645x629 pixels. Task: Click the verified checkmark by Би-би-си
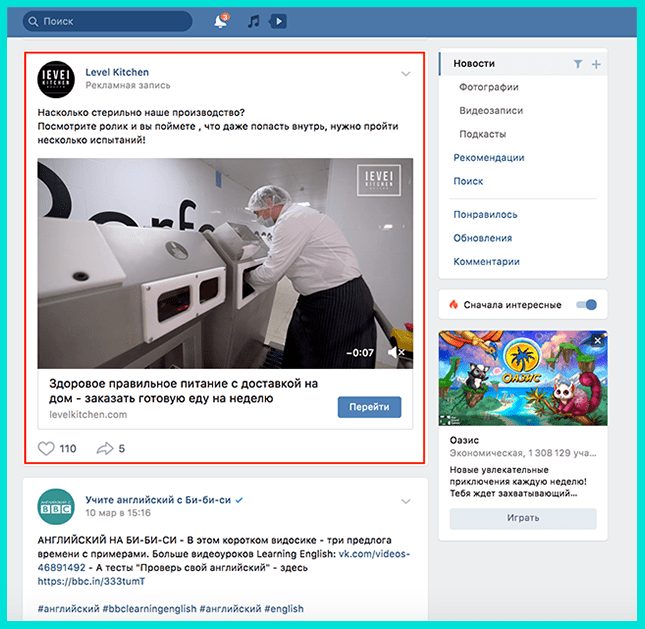239,500
